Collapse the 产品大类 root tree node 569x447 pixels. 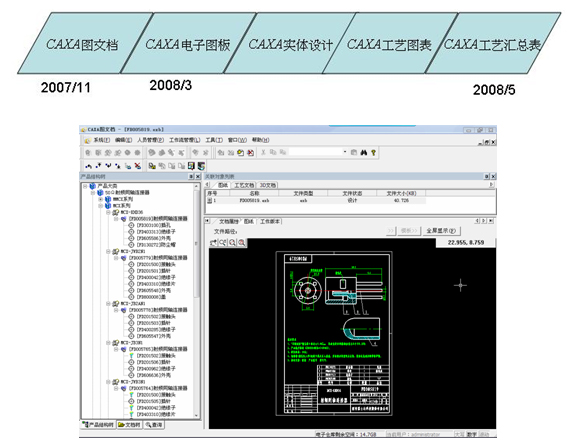[85, 186]
